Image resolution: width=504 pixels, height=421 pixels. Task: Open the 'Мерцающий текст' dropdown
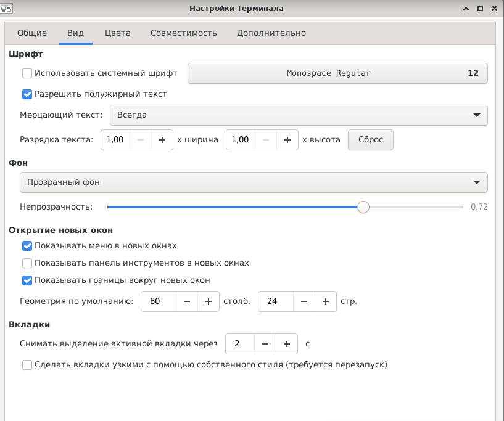299,115
